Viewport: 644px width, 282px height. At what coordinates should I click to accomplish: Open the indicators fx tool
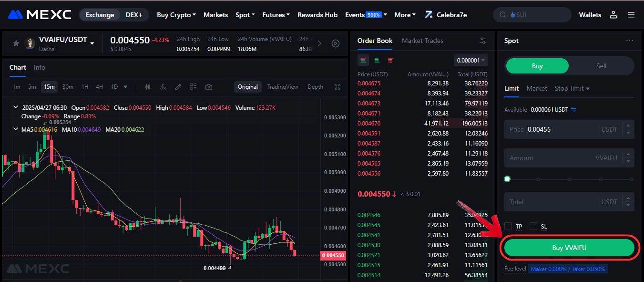pos(163,87)
